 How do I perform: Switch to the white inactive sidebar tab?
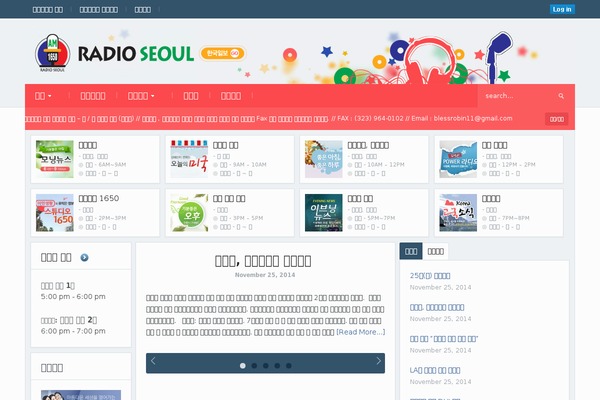click(x=435, y=251)
